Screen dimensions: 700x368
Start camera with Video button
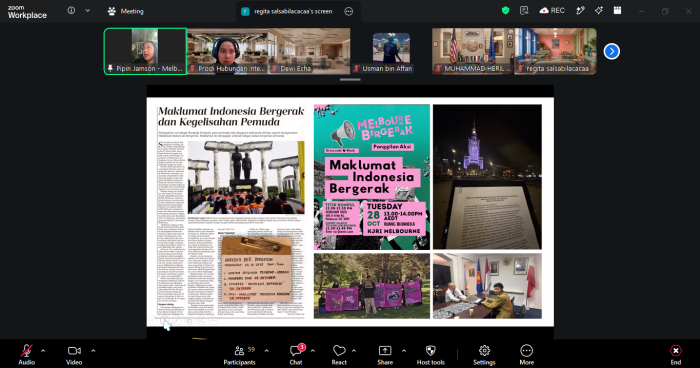click(x=74, y=355)
